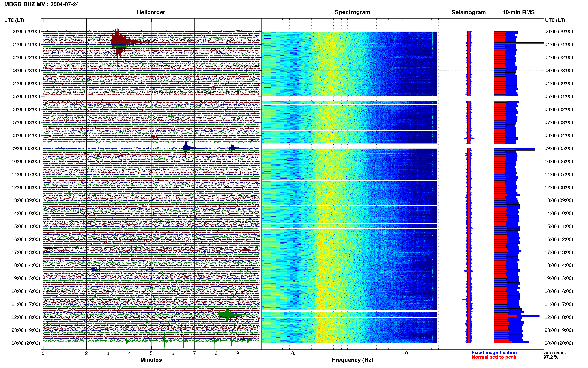Click the 'Minutes' x-axis label
The image size is (588, 368).
(x=151, y=360)
